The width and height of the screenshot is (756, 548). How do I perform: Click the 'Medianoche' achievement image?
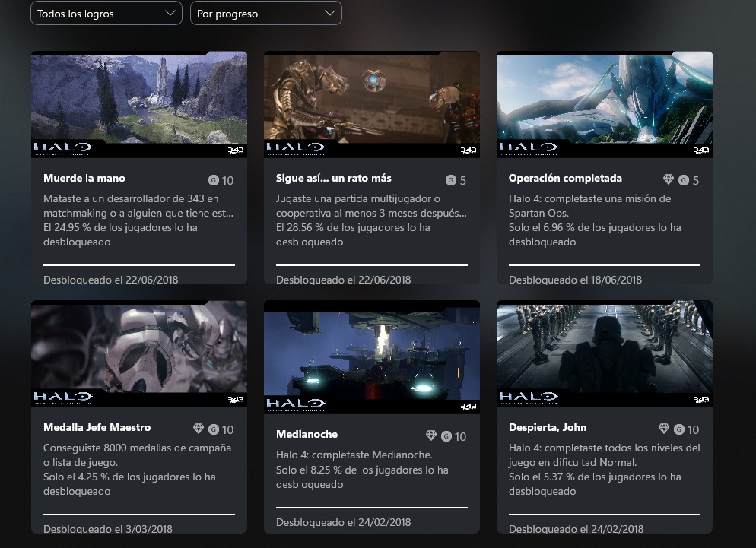point(372,357)
